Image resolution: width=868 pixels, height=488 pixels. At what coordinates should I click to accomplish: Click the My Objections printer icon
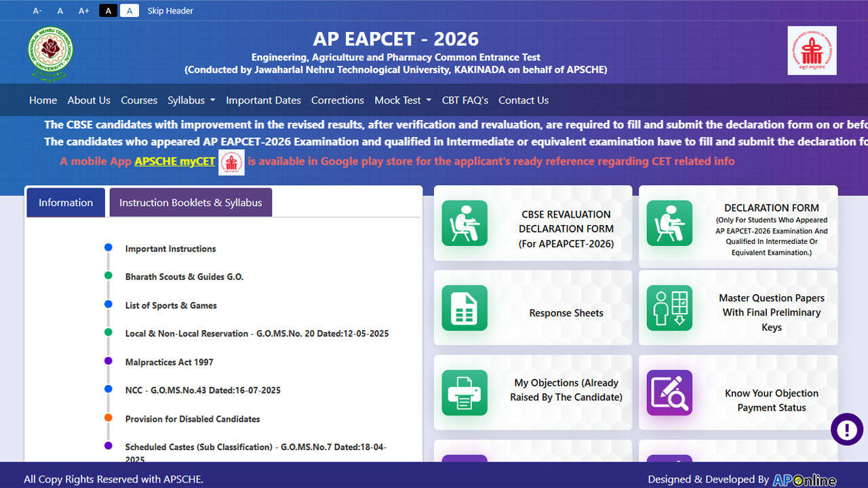pyautogui.click(x=465, y=392)
